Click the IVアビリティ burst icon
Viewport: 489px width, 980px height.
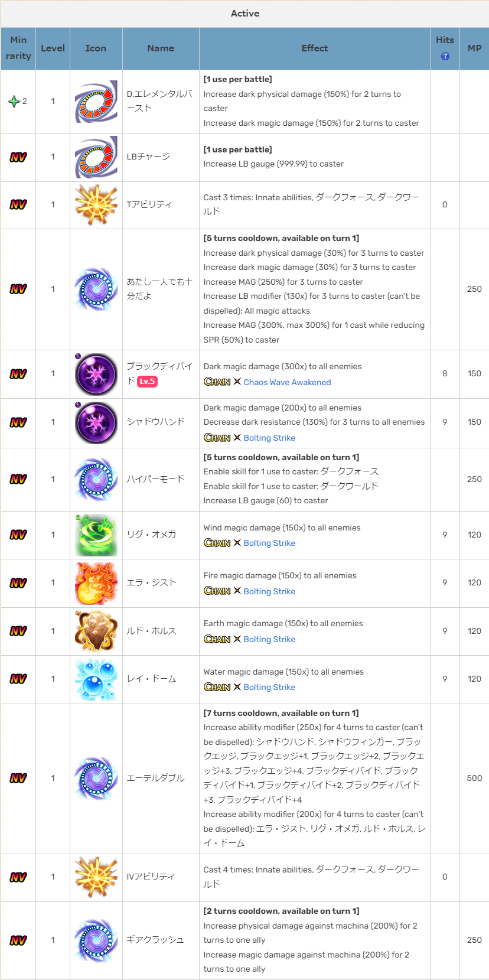click(x=96, y=877)
